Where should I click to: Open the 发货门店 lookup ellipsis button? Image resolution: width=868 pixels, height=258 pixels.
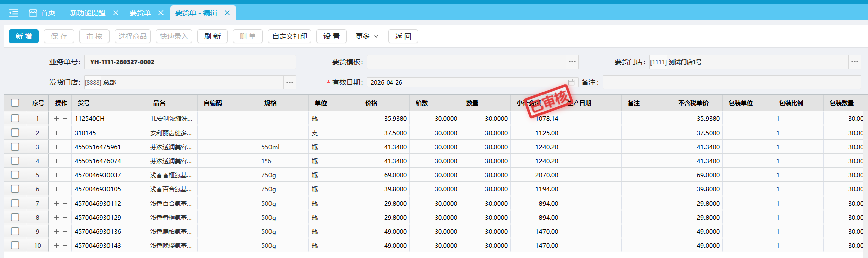(289, 82)
